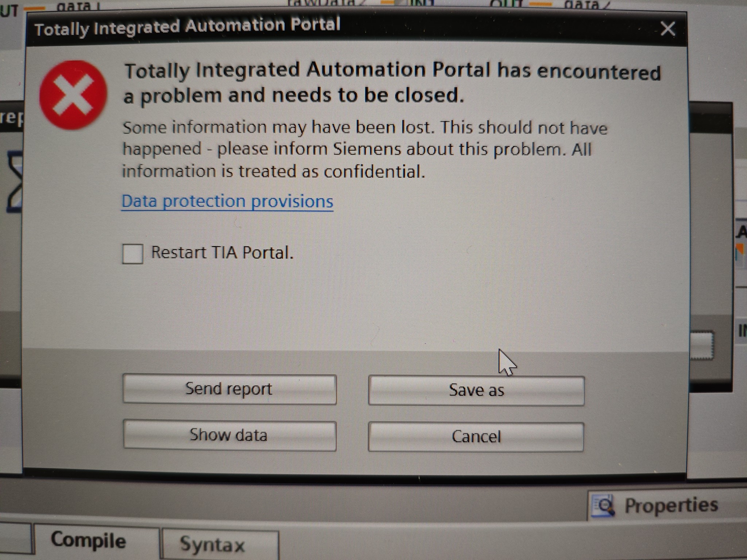The image size is (747, 560).
Task: Click the hidden button behind dialog's right edge
Action: (701, 345)
